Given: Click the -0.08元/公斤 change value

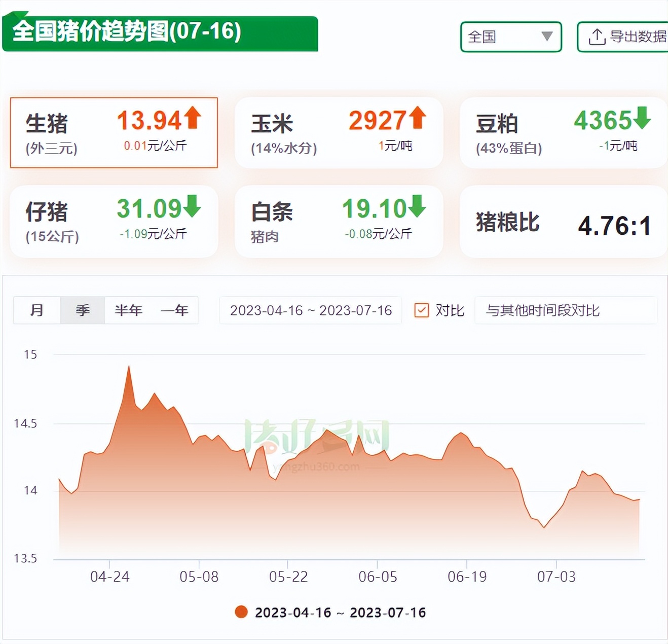Looking at the screenshot, I should tap(378, 234).
